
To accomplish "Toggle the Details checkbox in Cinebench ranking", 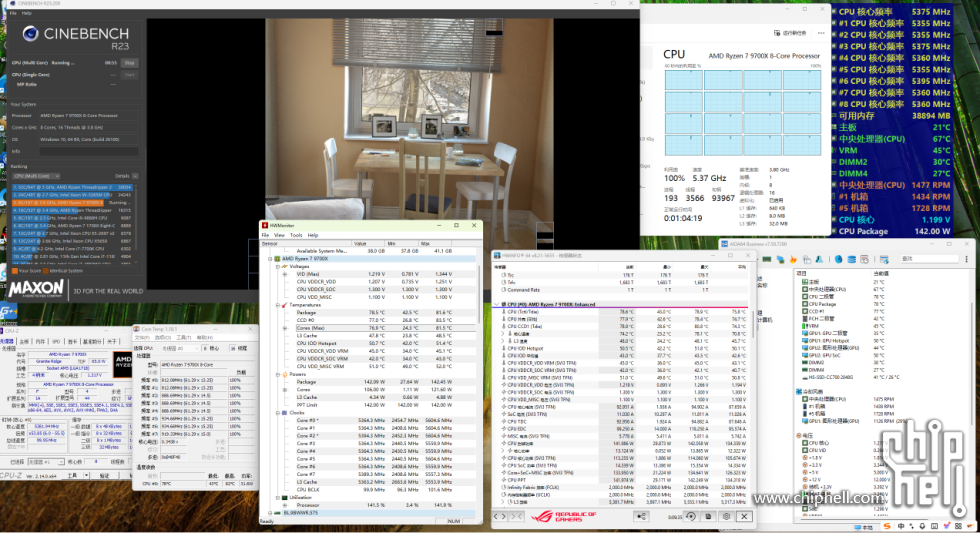I will 135,176.
